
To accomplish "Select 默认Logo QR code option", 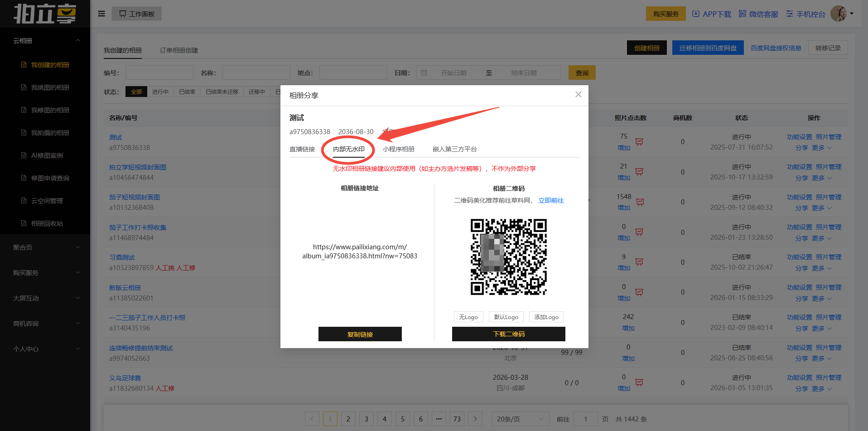I will coord(506,317).
